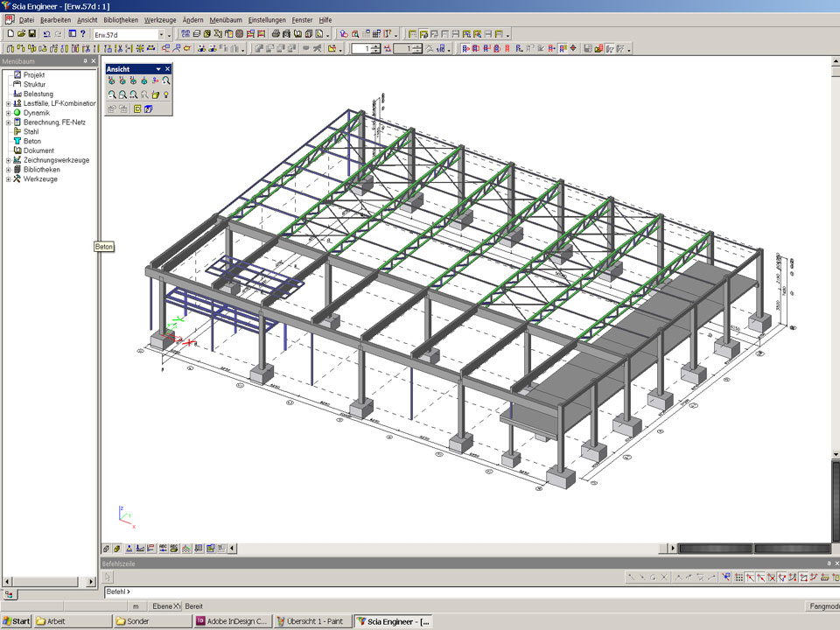840x630 pixels.
Task: Click the Help question mark icon
Action: pyautogui.click(x=83, y=34)
